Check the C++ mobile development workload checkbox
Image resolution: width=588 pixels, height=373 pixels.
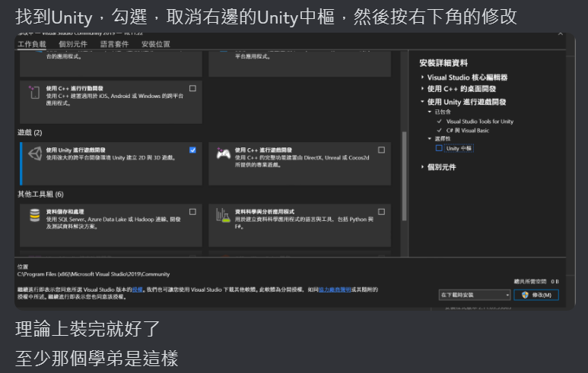point(192,88)
